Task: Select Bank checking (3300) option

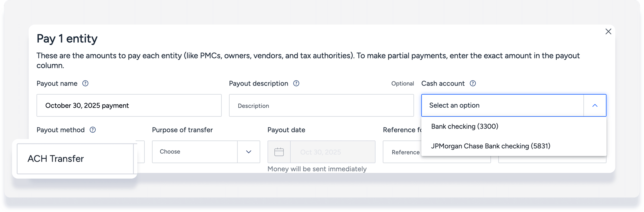Action: point(464,127)
